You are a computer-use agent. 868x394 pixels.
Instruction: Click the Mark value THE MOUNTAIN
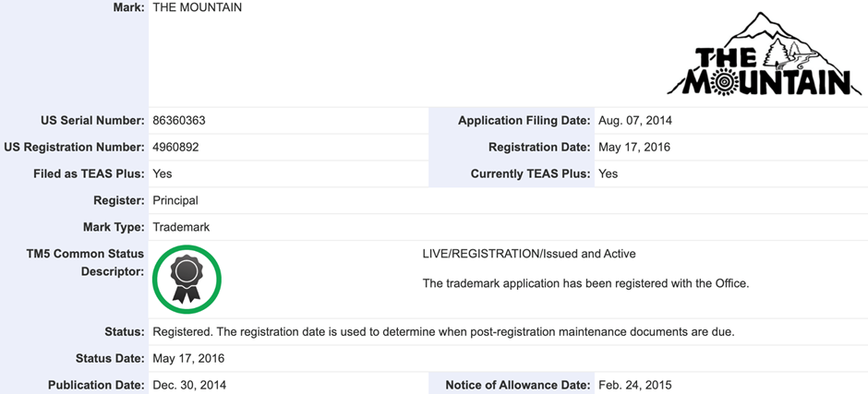click(197, 7)
